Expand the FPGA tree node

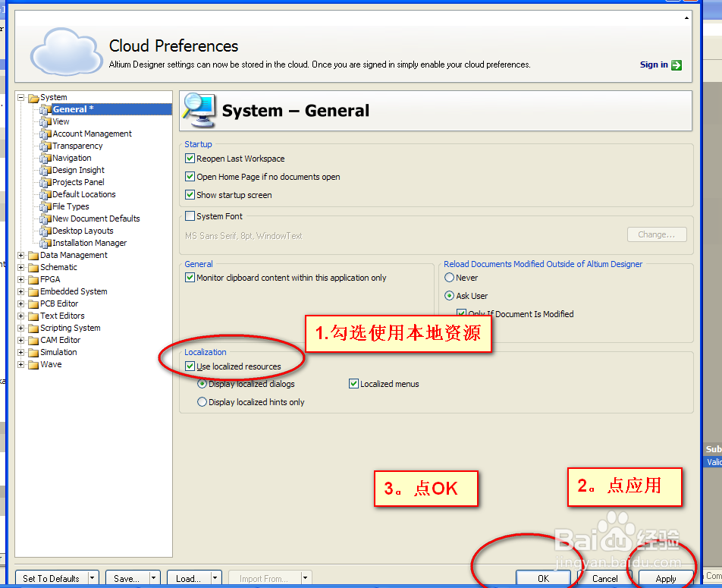[x=20, y=279]
